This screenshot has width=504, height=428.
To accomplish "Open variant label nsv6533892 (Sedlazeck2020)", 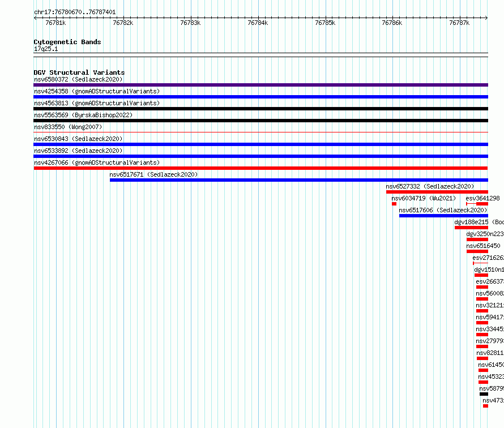I will pos(78,151).
